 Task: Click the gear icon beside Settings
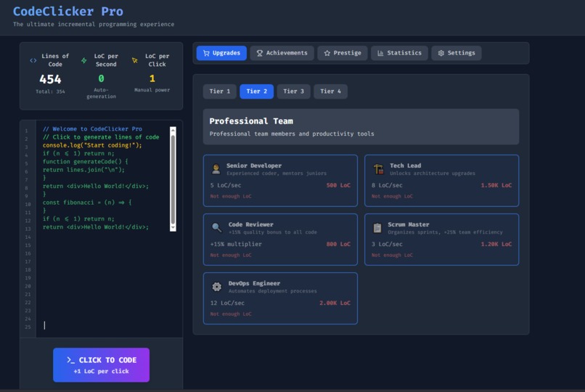coord(441,53)
